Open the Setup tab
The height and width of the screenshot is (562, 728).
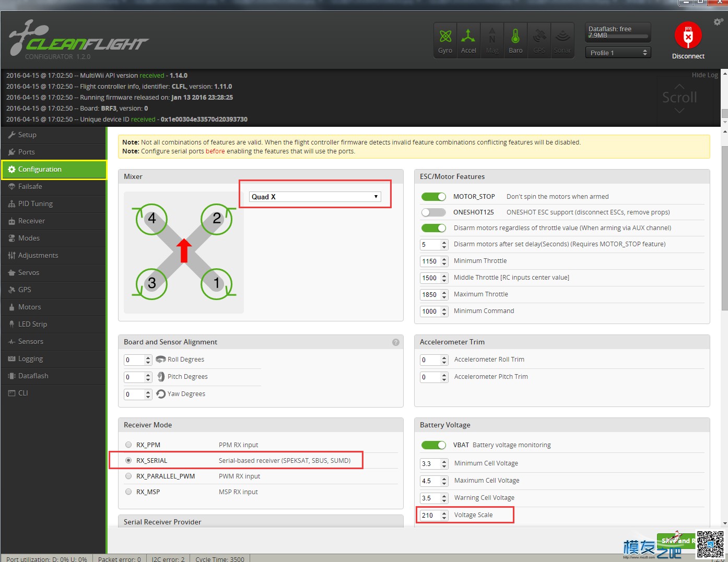pos(53,135)
